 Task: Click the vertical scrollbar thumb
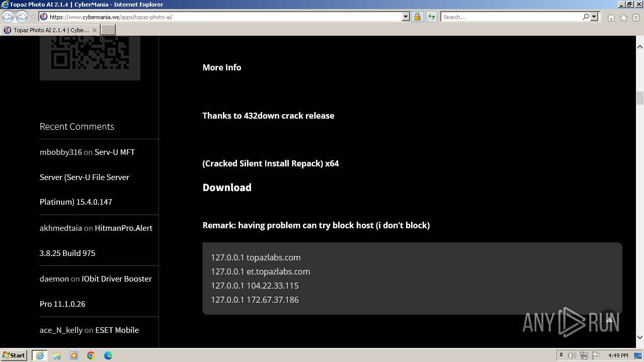coord(640,98)
